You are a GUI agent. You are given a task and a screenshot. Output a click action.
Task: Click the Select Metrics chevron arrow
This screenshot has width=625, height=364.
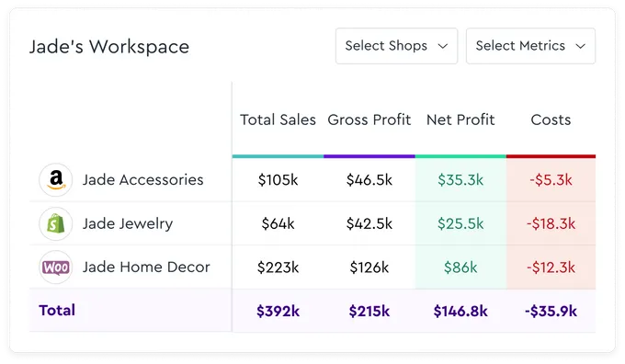580,46
